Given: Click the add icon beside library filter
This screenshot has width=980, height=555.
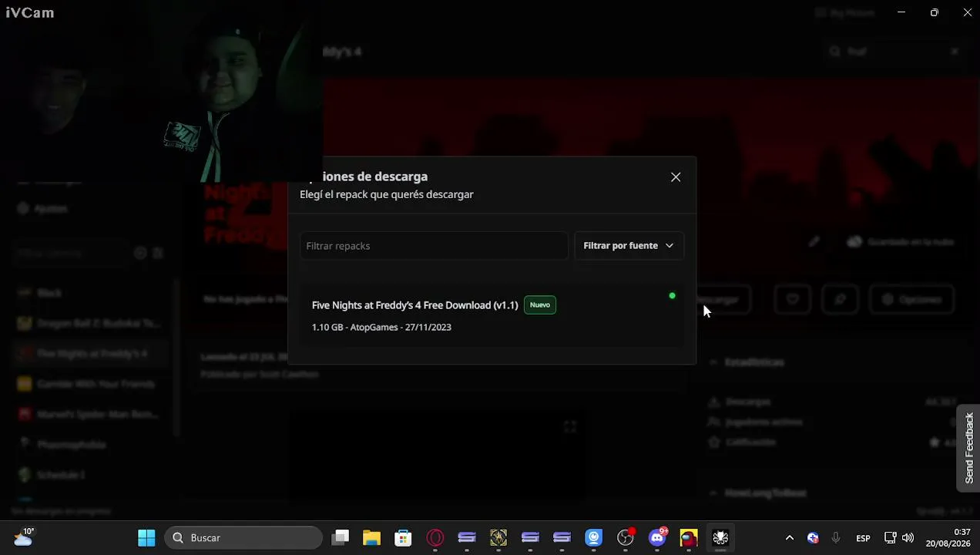Looking at the screenshot, I should [140, 253].
